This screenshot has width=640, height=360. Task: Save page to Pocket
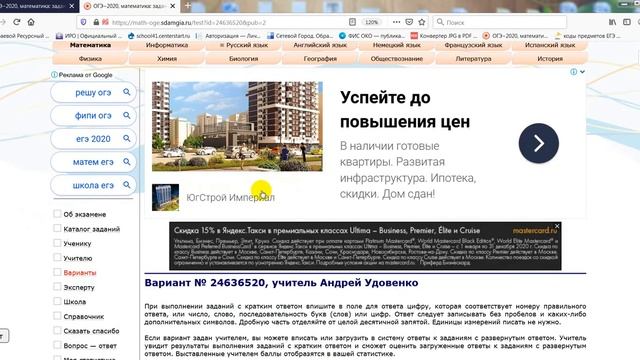click(x=409, y=22)
